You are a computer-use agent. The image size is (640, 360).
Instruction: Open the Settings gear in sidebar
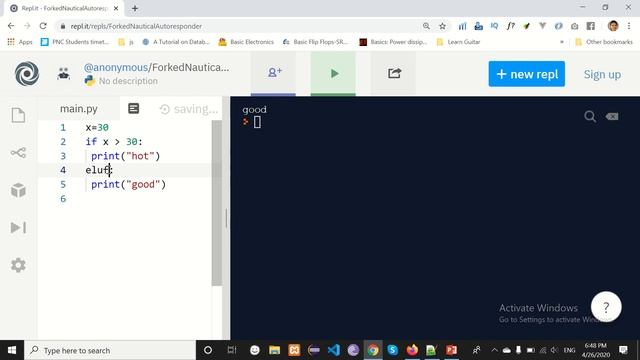tap(18, 265)
